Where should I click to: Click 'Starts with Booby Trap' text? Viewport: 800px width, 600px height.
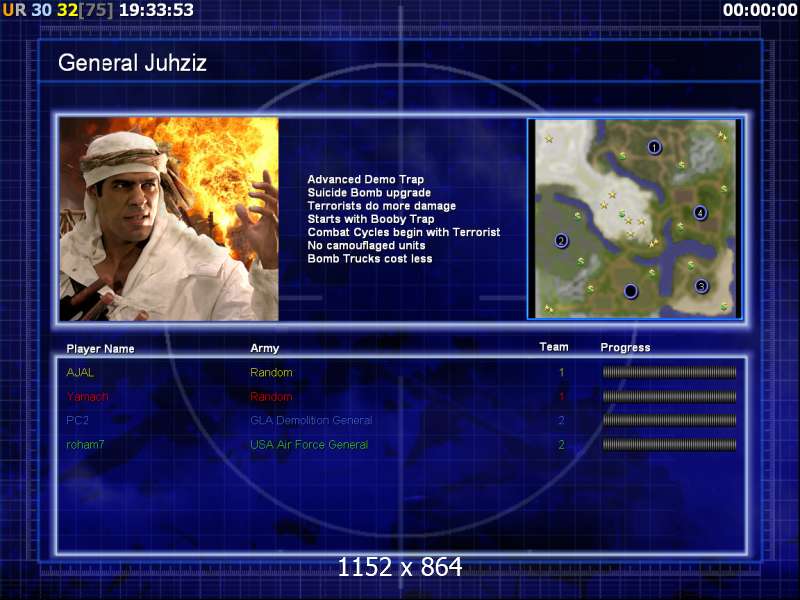point(370,219)
